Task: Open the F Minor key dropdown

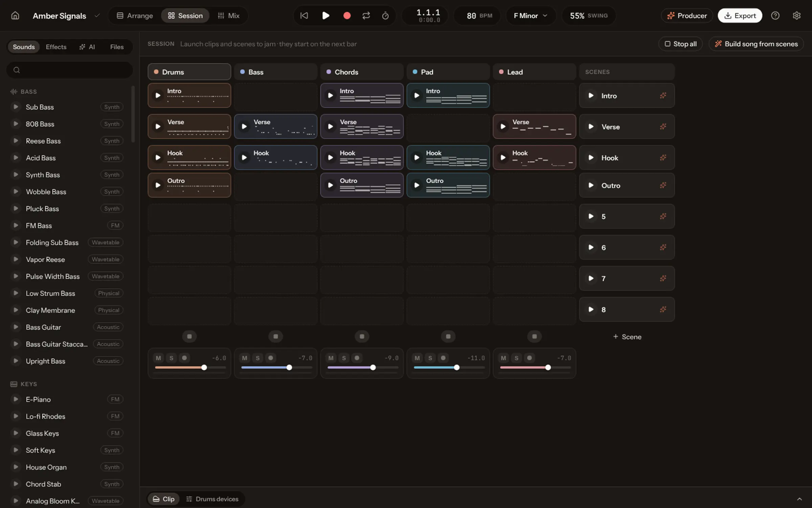Action: point(530,16)
